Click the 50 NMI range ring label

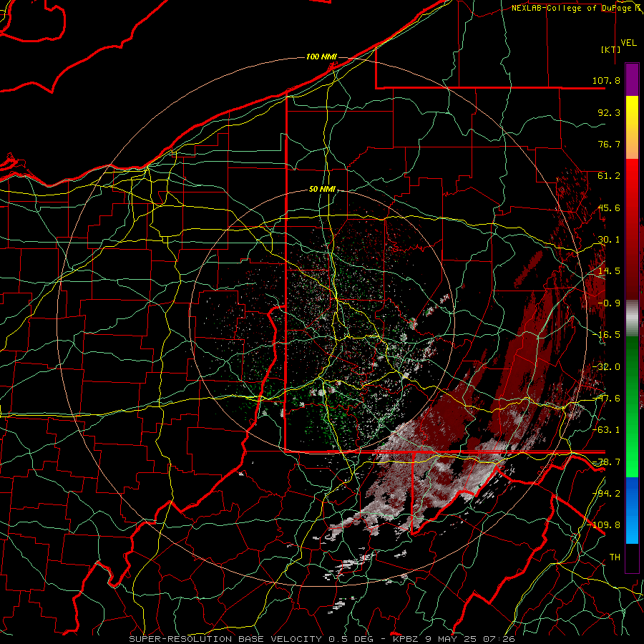point(322,190)
